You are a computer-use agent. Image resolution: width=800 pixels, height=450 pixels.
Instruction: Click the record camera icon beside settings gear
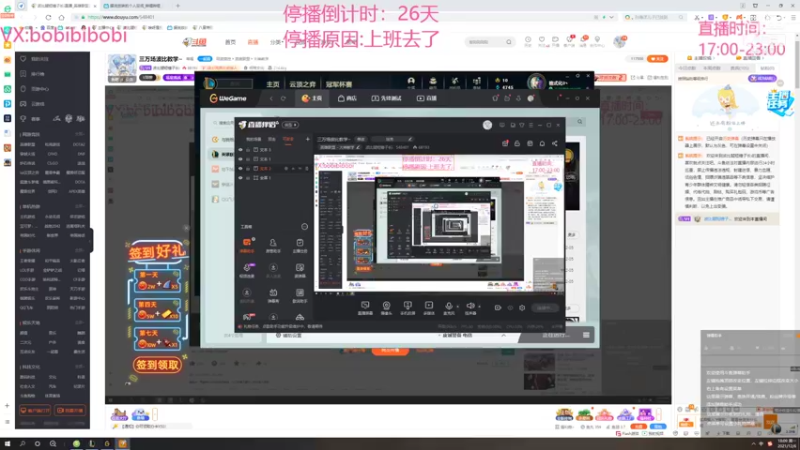pyautogui.click(x=498, y=308)
